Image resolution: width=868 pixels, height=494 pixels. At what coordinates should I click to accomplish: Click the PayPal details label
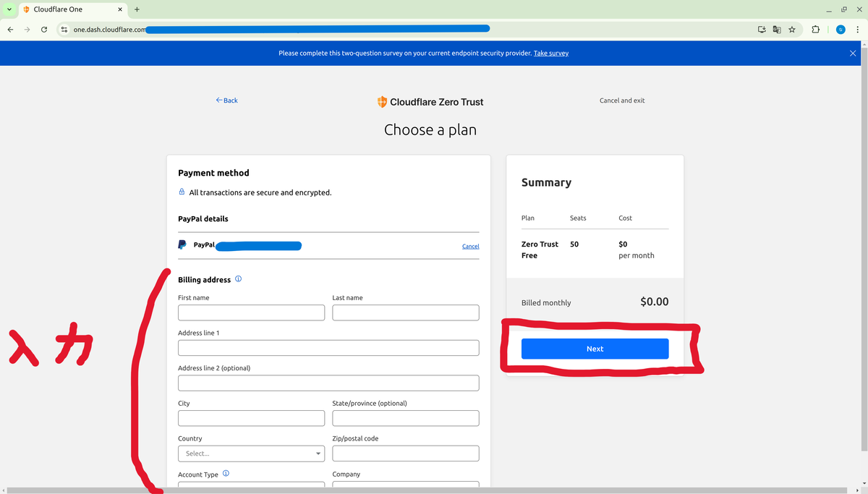[203, 218]
